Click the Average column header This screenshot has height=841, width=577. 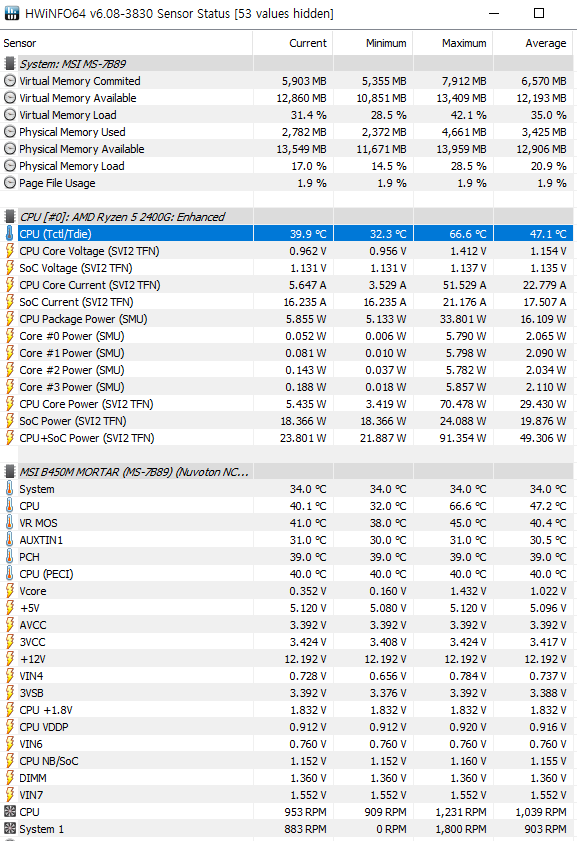coord(533,43)
